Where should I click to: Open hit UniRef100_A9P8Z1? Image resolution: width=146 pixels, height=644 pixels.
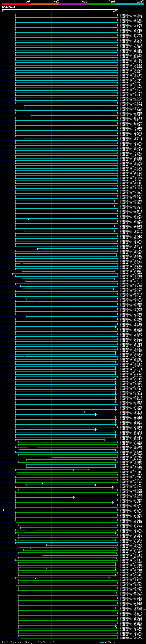(x=131, y=57)
